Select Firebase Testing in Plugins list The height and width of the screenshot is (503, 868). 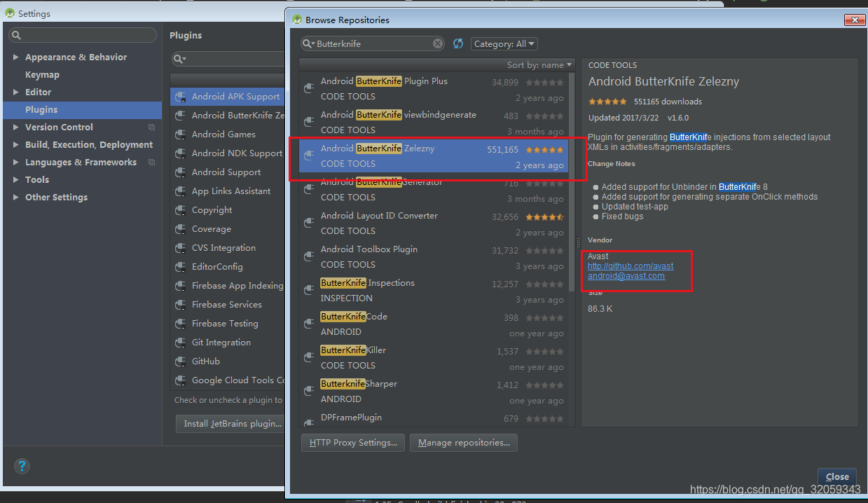coord(228,324)
